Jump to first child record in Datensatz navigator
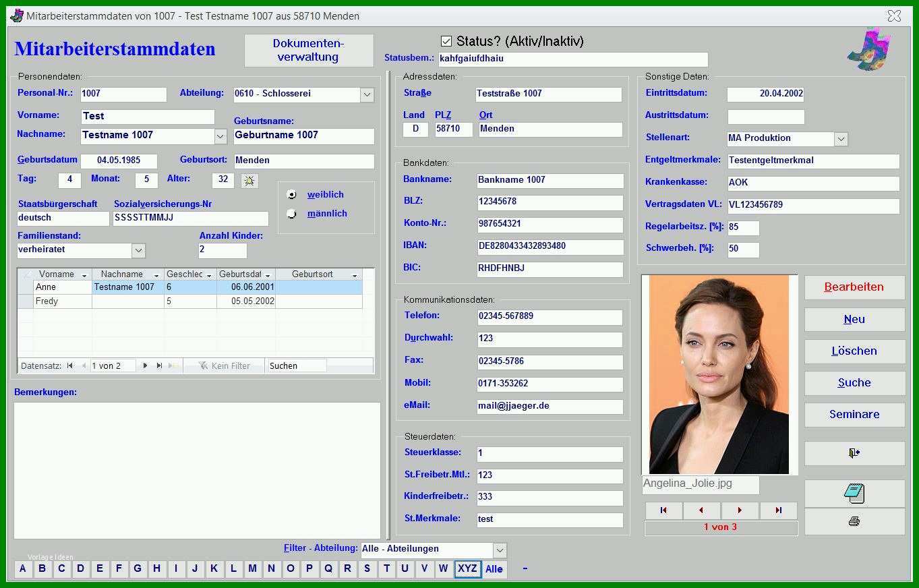This screenshot has height=588, width=919. click(x=69, y=365)
